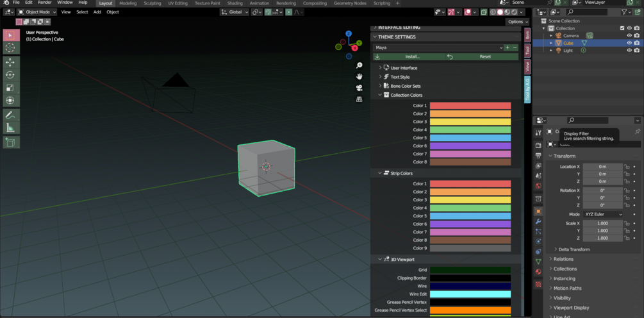Open the Object Data green triangle tab
644x318 pixels.
[x=538, y=262]
